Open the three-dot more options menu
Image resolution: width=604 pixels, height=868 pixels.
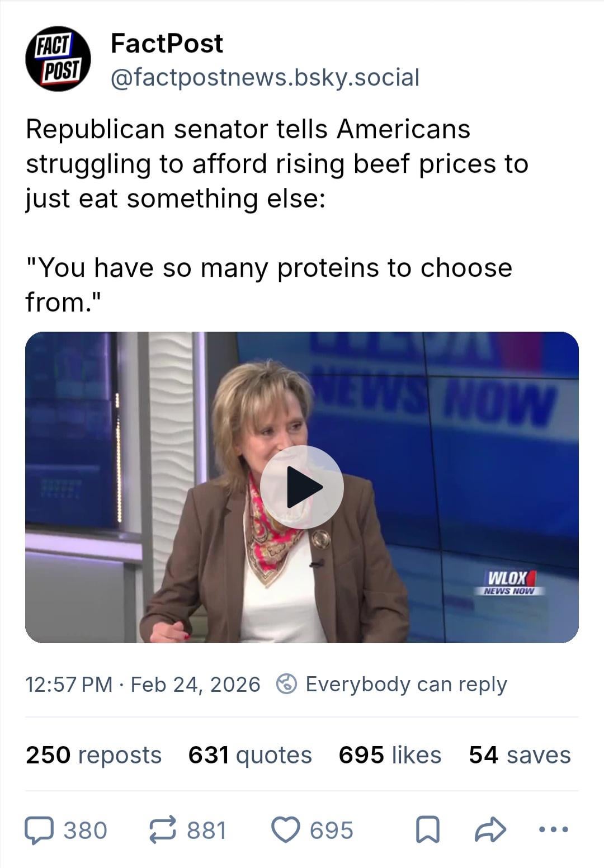click(x=553, y=830)
